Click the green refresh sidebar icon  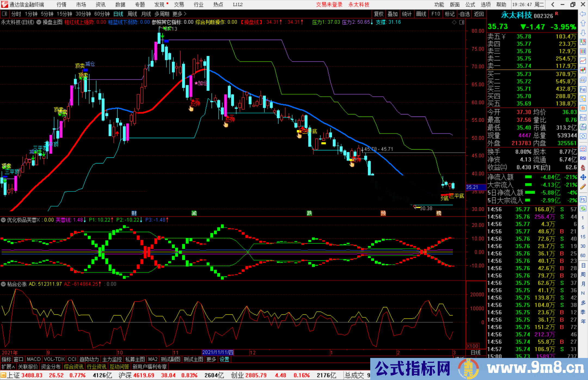[583, 209]
